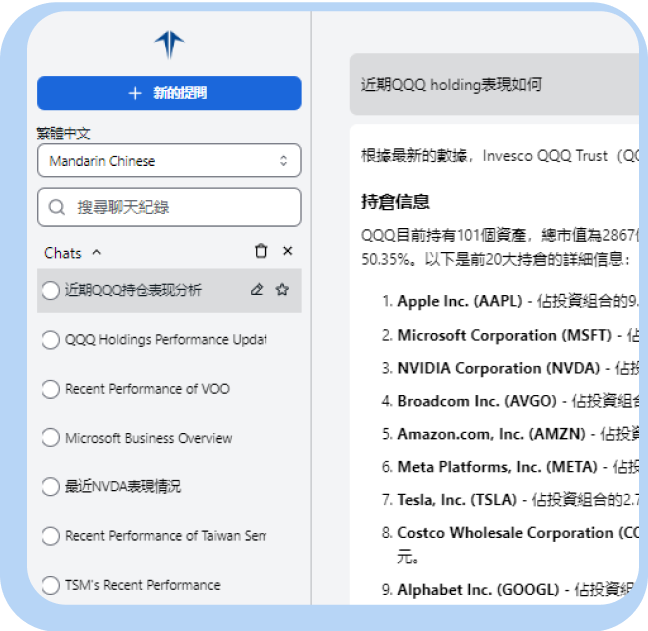Viewport: 648px width, 631px height.
Task: Select radio for 近期QQQ持仓表现分析 chat
Action: click(x=50, y=290)
